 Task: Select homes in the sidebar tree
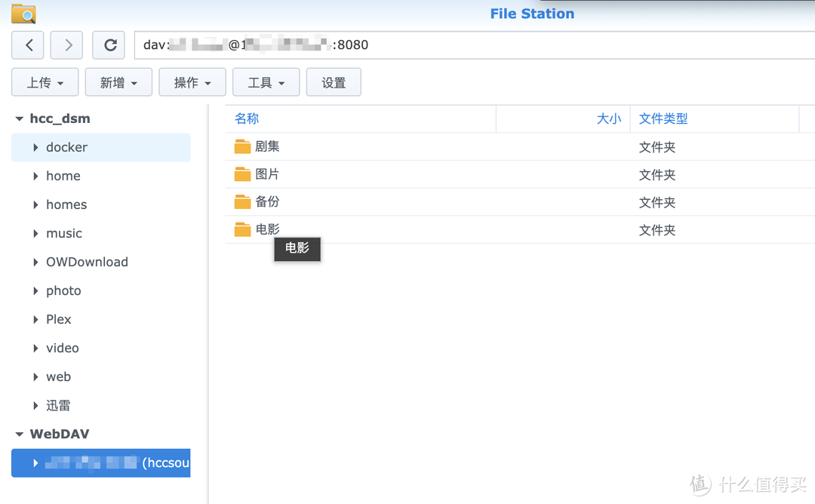[66, 204]
